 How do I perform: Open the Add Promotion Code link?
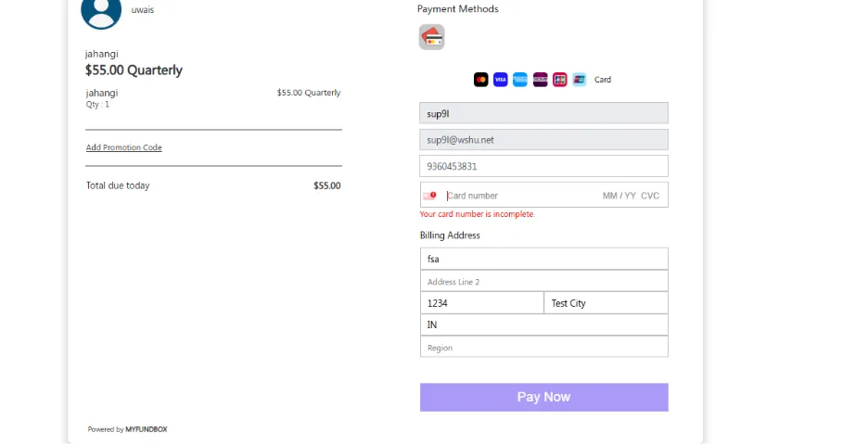pos(124,147)
